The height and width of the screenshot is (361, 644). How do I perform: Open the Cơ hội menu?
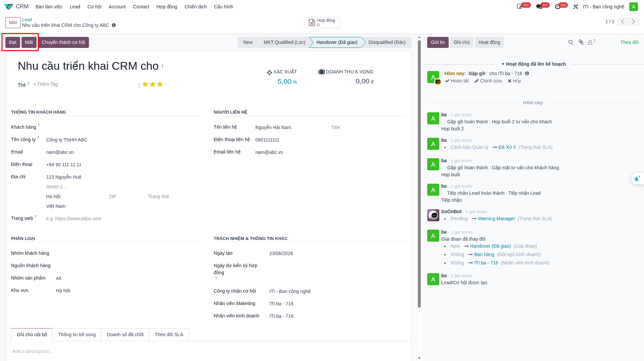pos(94,7)
